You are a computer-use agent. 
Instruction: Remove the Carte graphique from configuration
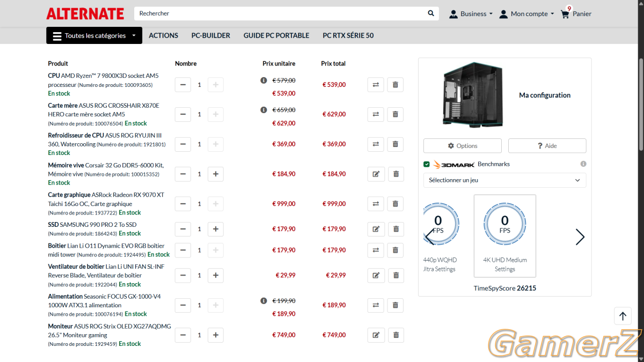[396, 204]
